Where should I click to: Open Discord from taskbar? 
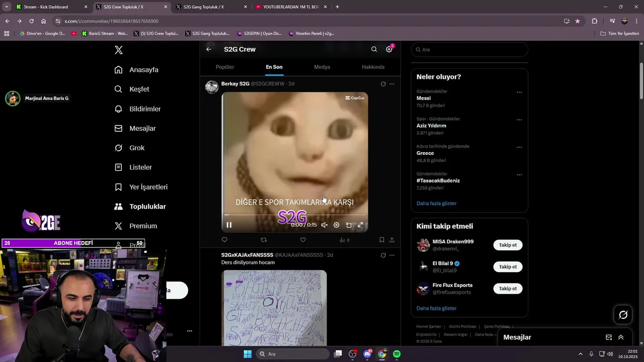(367, 354)
